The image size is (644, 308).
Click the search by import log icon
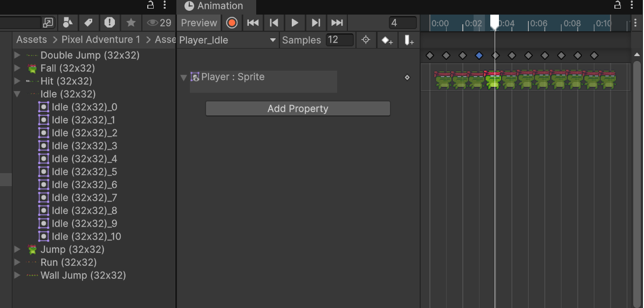109,23
